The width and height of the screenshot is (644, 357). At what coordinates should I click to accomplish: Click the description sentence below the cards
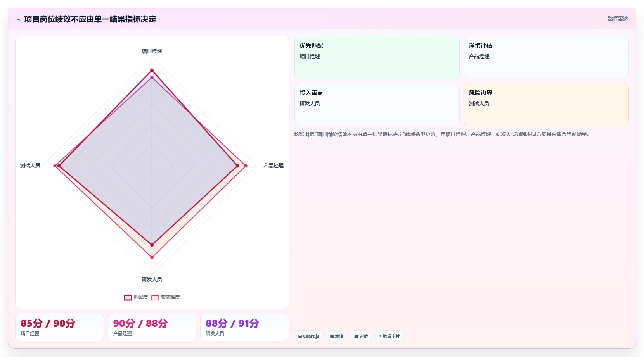443,134
